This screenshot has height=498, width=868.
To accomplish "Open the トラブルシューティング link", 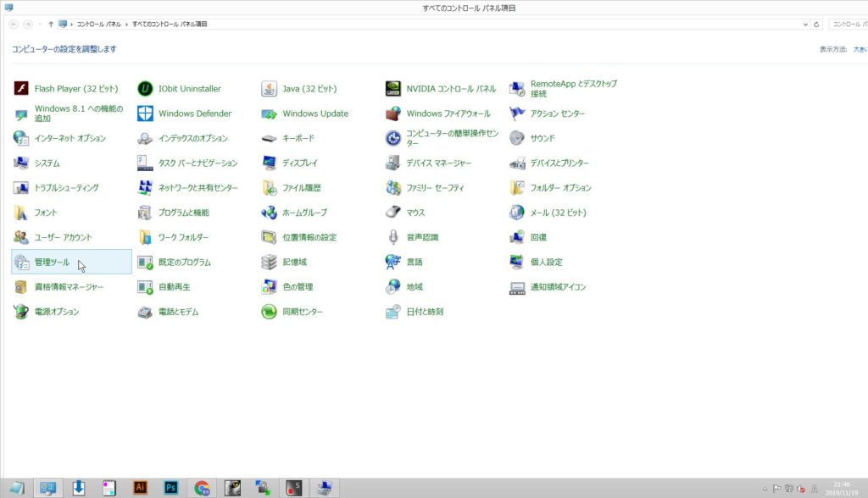I will pyautogui.click(x=66, y=187).
